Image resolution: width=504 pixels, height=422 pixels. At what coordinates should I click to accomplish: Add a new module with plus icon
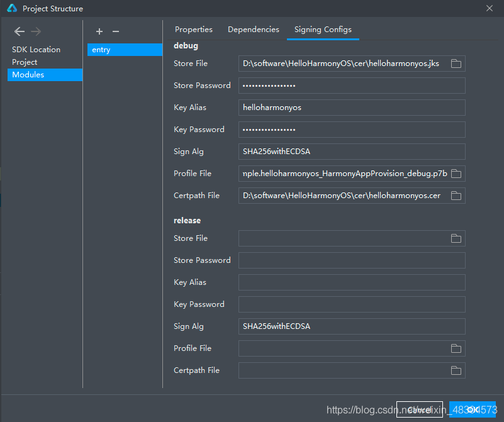click(x=99, y=31)
